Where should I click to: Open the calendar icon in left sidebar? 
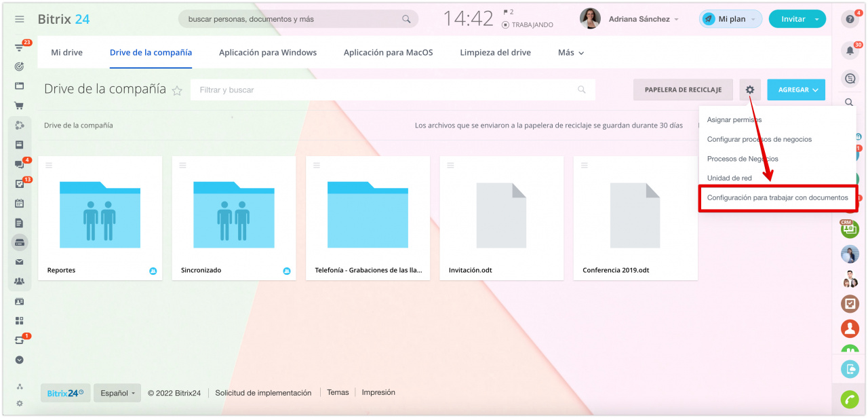[20, 203]
